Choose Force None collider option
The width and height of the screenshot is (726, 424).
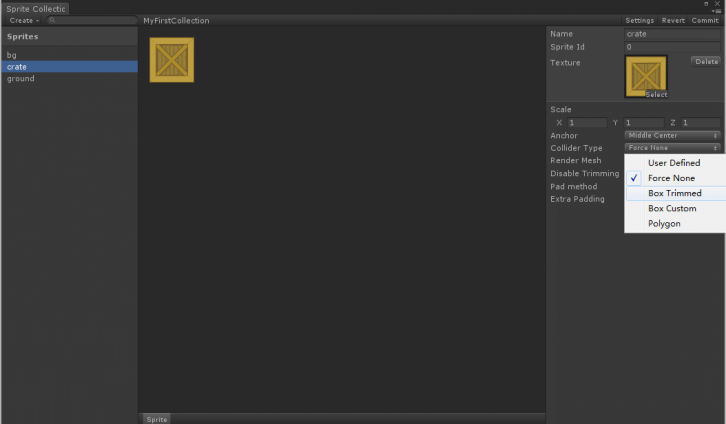pyautogui.click(x=676, y=178)
